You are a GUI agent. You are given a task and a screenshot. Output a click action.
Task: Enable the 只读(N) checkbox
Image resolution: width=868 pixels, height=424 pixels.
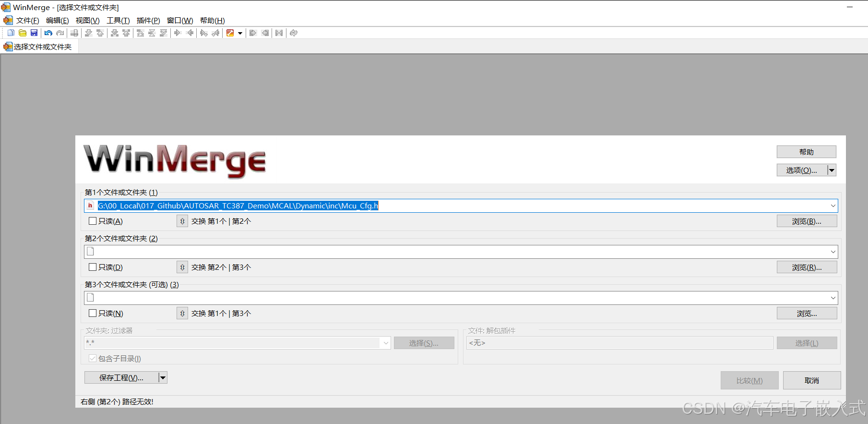point(93,313)
